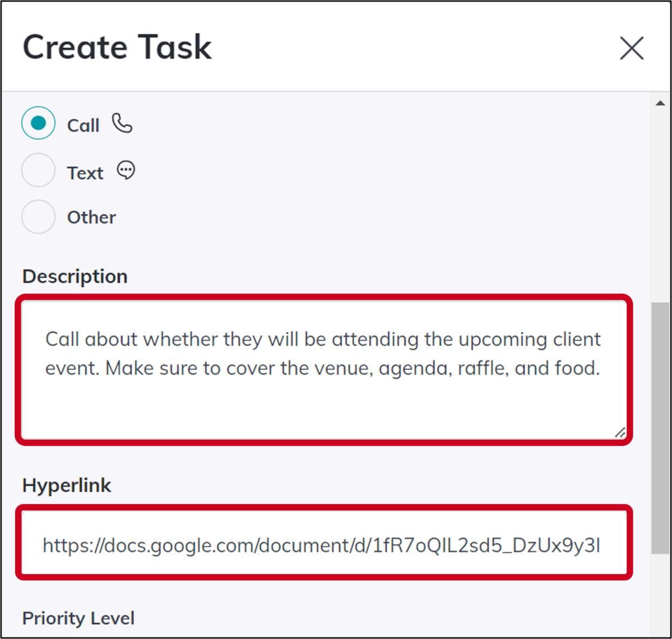Click scrollbar track below the thumb
Image resolution: width=672 pixels, height=639 pixels.
660,594
